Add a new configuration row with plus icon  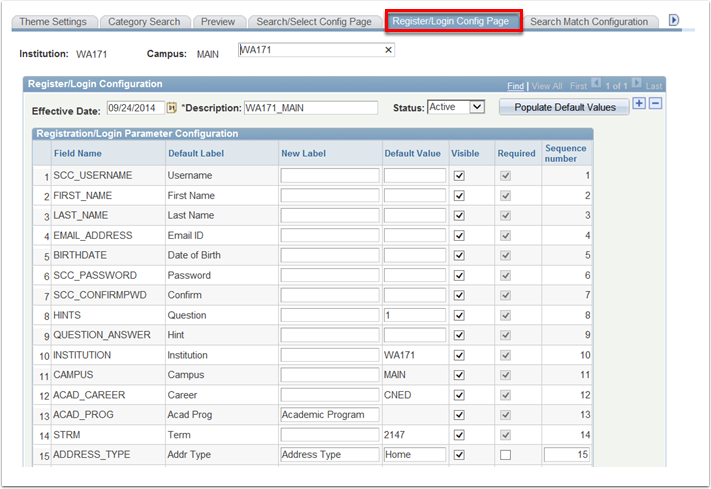coord(639,104)
